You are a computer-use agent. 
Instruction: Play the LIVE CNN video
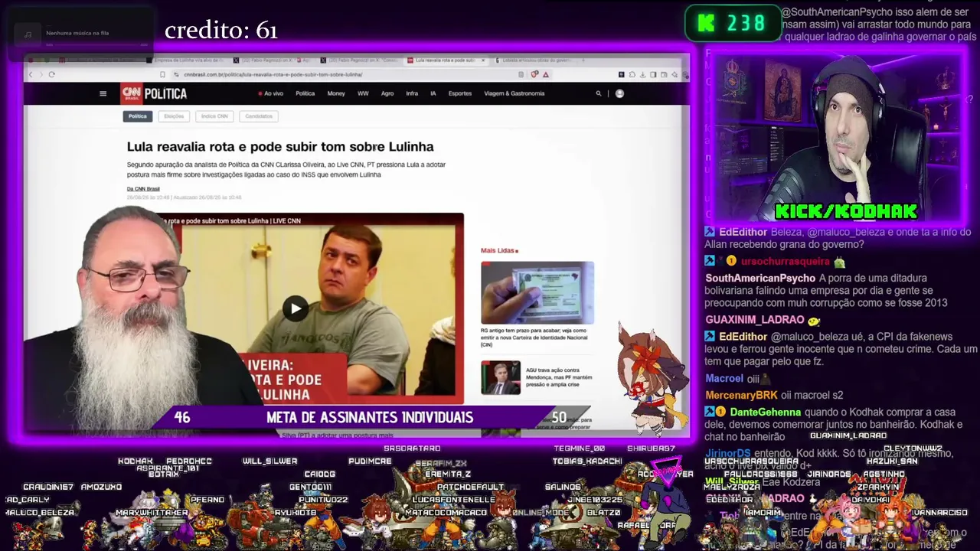(296, 308)
